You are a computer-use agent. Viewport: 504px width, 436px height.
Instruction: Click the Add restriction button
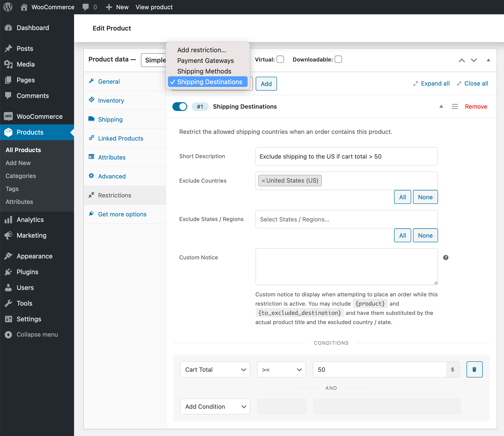click(266, 84)
